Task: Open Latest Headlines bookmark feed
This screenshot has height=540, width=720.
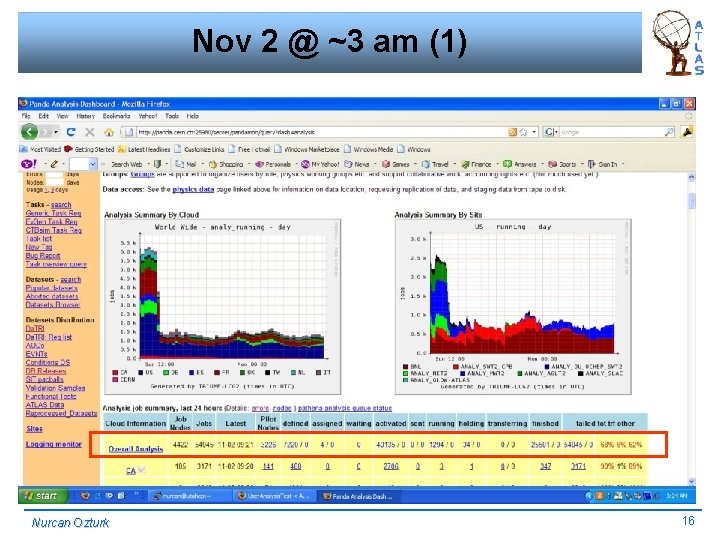Action: pyautogui.click(x=144, y=149)
